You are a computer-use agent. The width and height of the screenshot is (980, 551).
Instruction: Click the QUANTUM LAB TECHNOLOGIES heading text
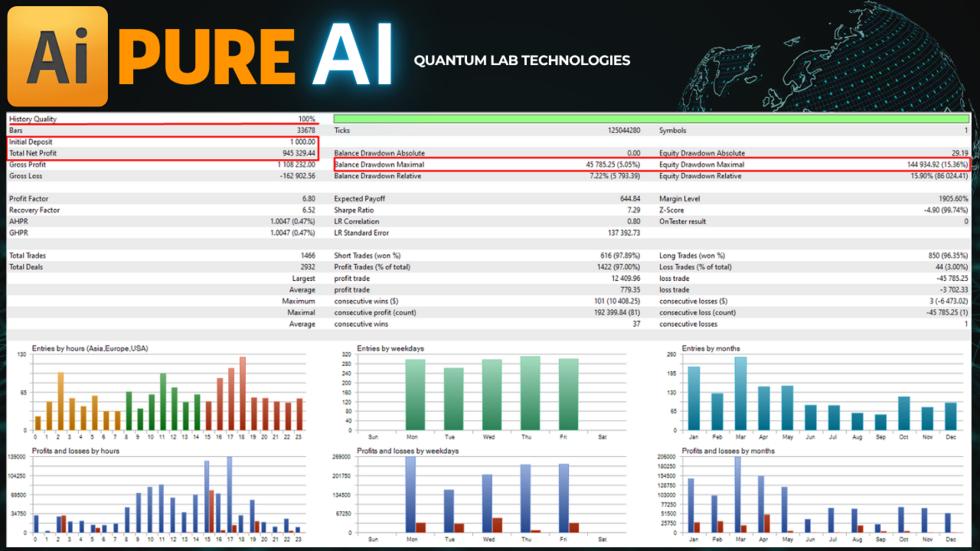tap(522, 60)
